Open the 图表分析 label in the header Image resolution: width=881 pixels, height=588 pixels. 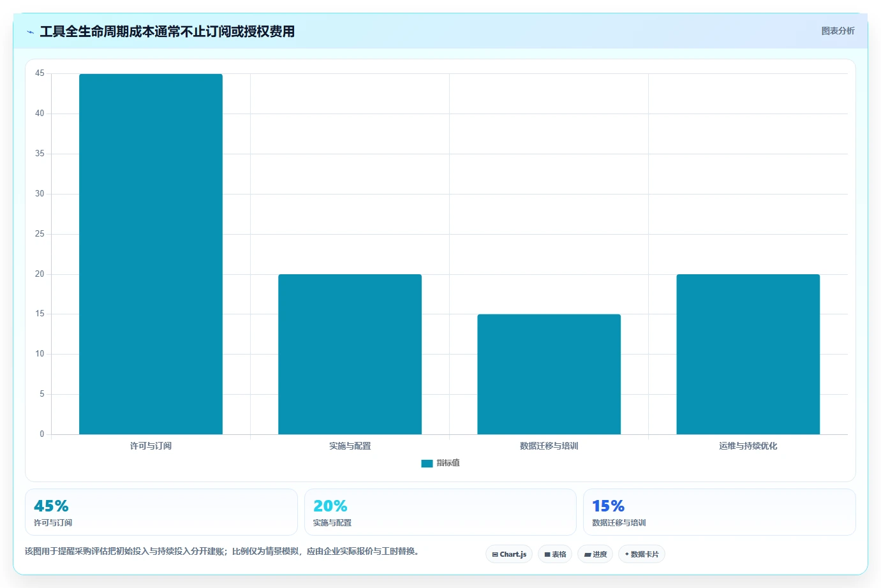tap(838, 31)
